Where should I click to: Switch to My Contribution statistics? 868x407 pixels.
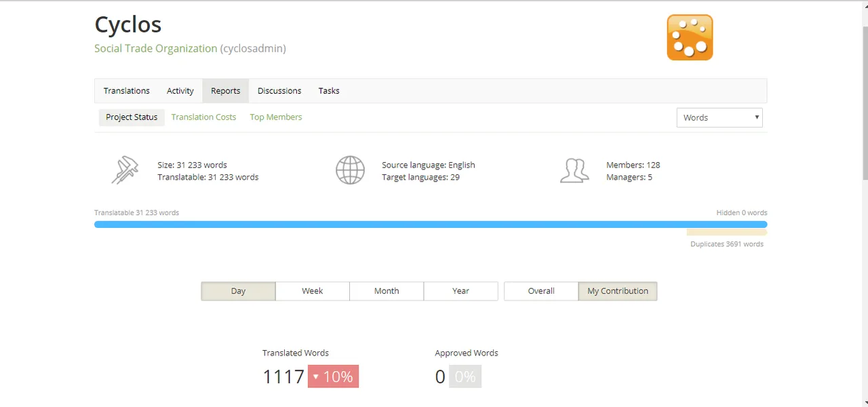click(x=618, y=291)
